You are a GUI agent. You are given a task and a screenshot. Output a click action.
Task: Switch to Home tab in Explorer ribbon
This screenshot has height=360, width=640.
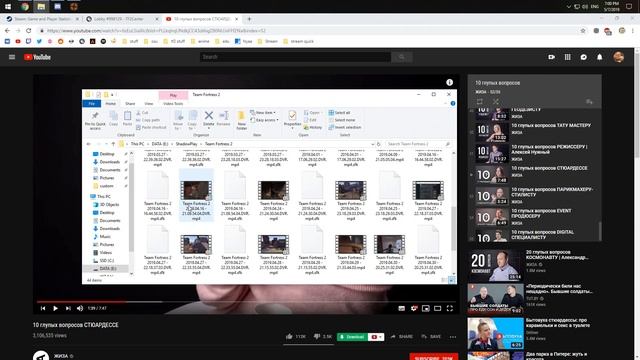[x=111, y=104]
